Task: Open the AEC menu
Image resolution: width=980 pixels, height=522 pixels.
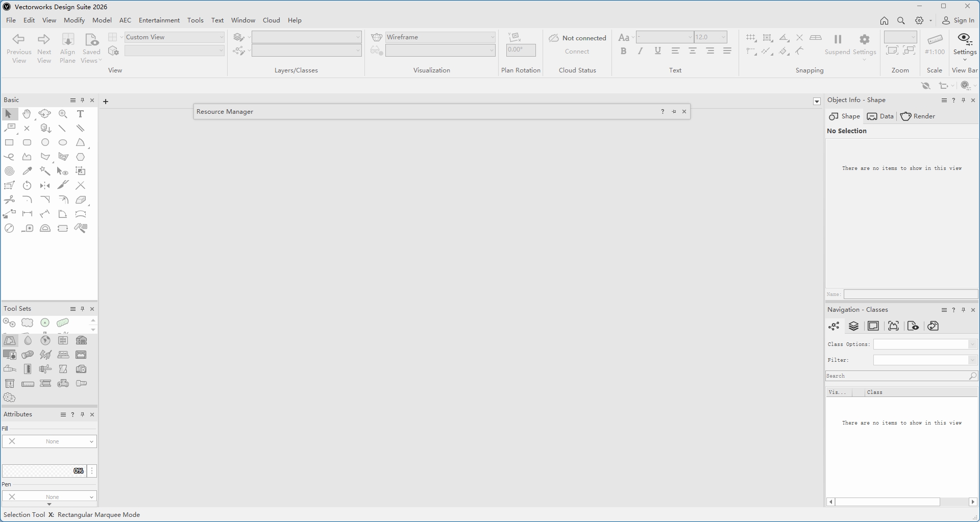Action: click(x=125, y=20)
